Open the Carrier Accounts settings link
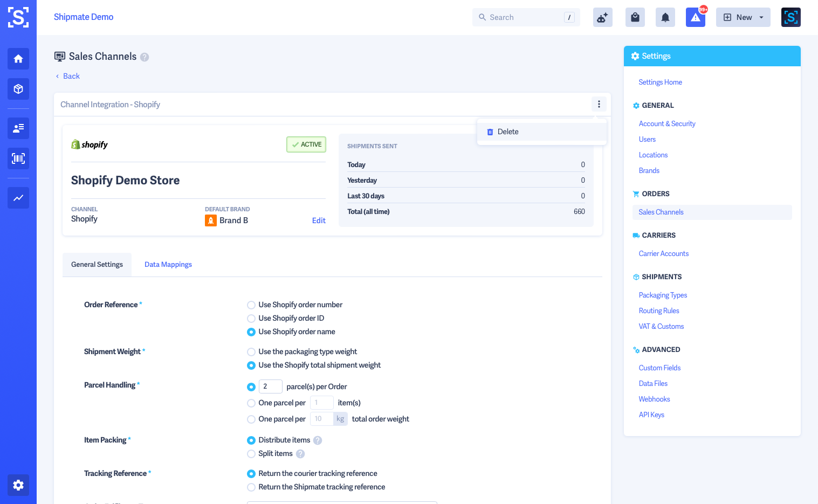 coord(663,253)
